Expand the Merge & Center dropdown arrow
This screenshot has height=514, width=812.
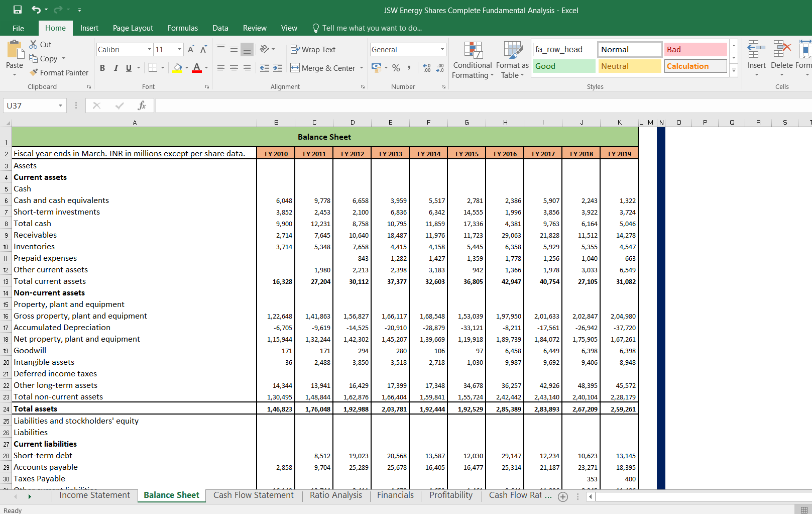[x=362, y=68]
